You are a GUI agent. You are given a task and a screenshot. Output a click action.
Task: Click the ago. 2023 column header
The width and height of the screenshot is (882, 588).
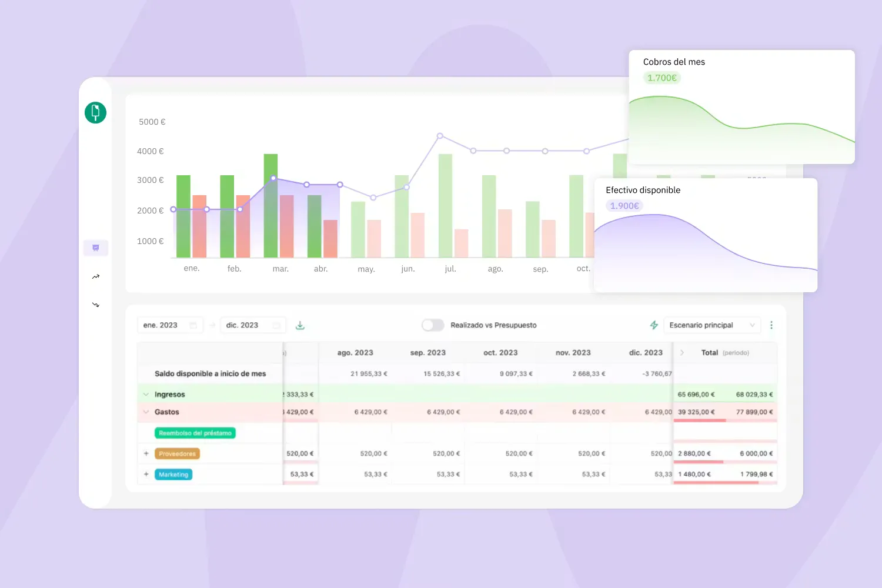point(355,353)
